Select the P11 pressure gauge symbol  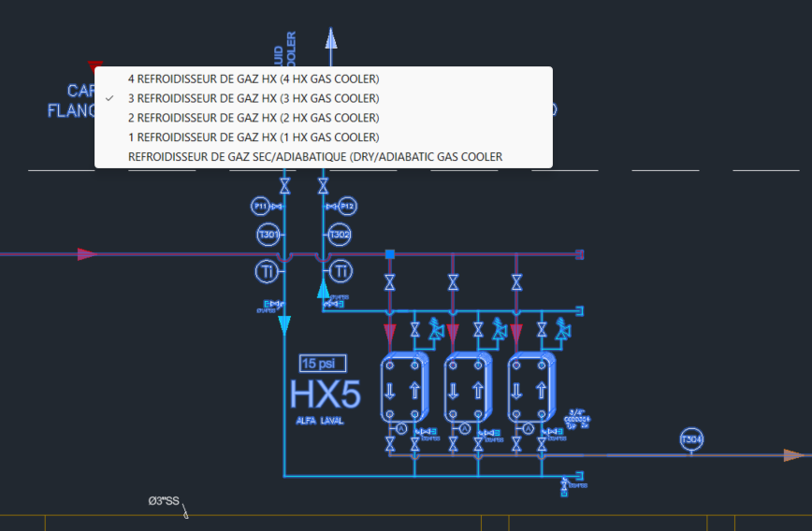pos(260,206)
